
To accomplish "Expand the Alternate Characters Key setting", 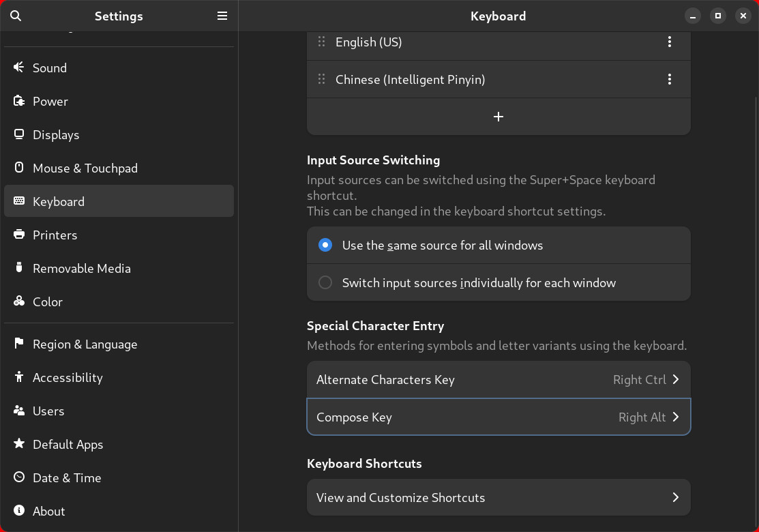I will pos(498,379).
